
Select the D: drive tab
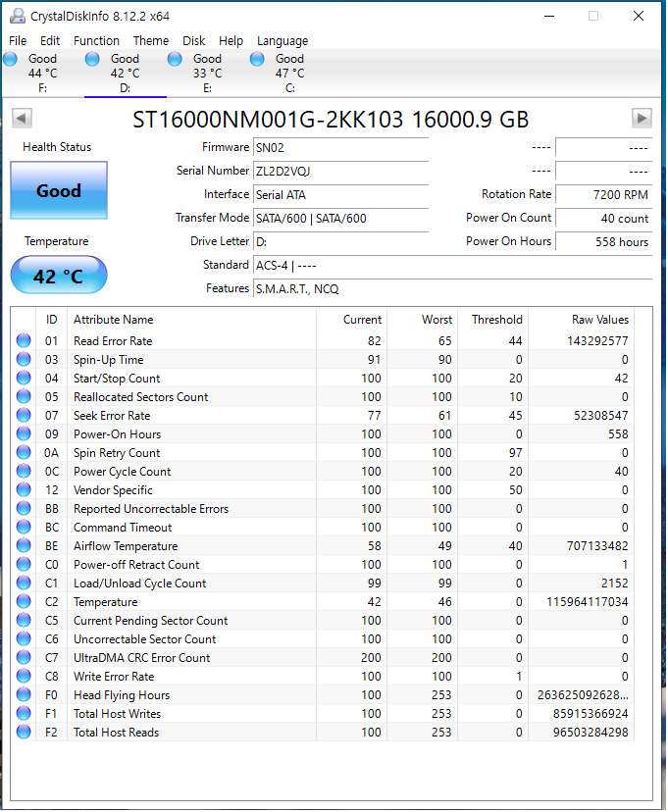[x=125, y=73]
